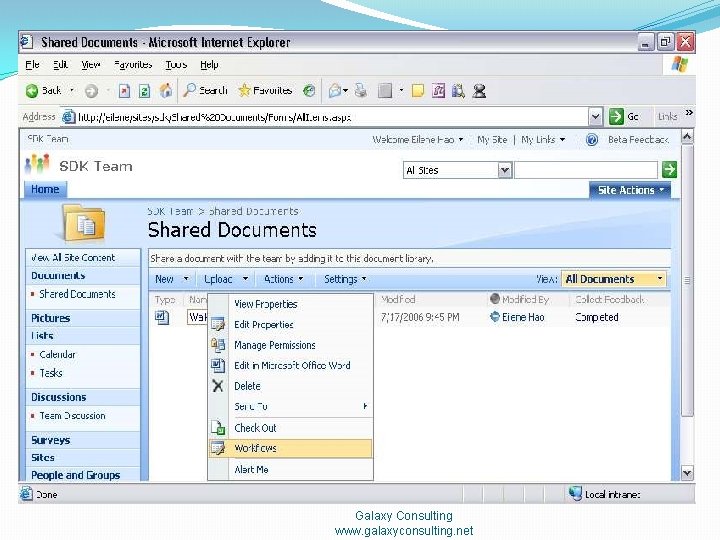Screen dimensions: 720x540
Task: Click the SDK Team people logo
Action: [37, 164]
